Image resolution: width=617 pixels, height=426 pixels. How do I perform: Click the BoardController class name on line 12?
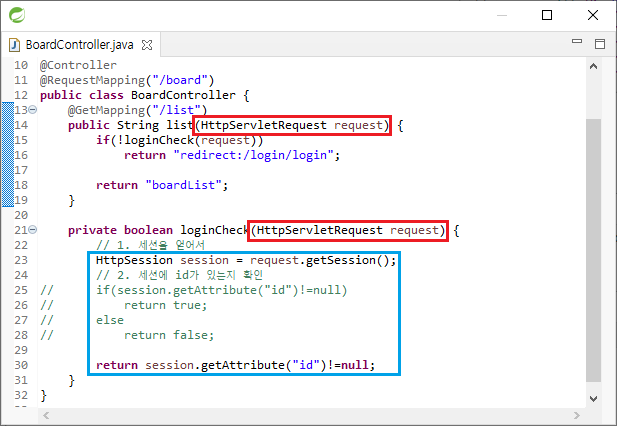point(183,95)
